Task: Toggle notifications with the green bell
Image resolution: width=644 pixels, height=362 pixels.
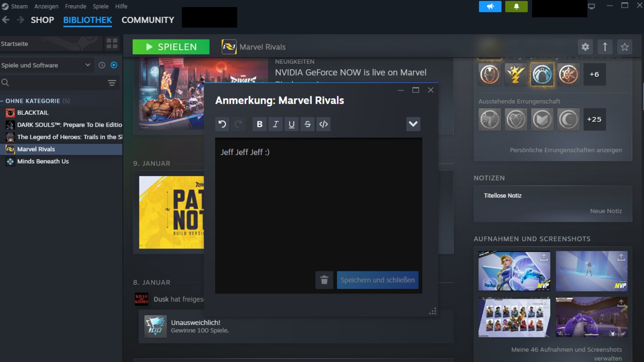Action: click(517, 7)
